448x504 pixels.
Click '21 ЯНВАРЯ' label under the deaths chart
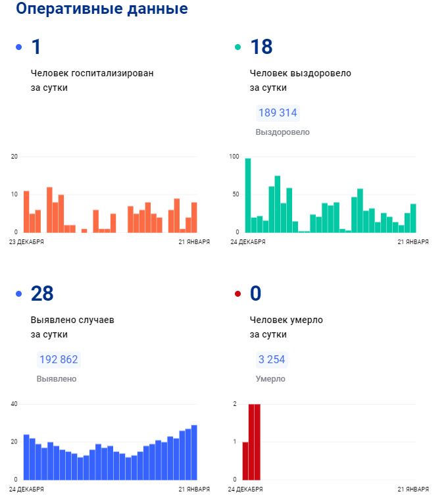click(x=413, y=489)
